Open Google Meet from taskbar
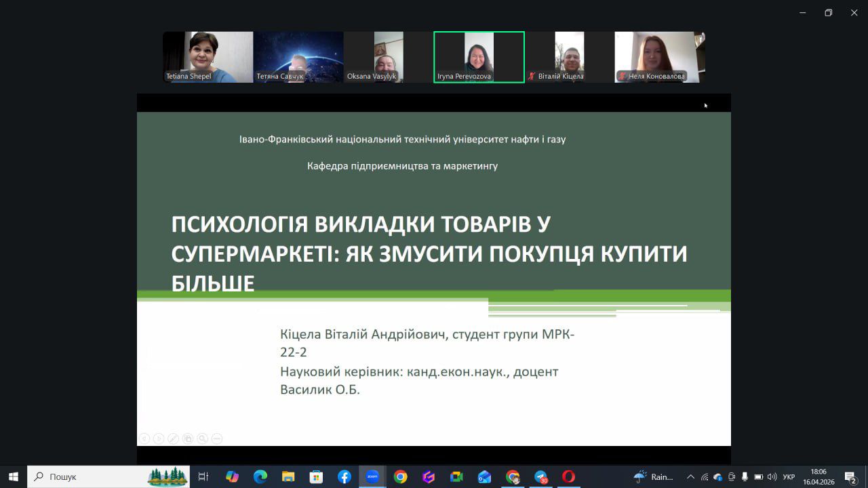 [456, 476]
